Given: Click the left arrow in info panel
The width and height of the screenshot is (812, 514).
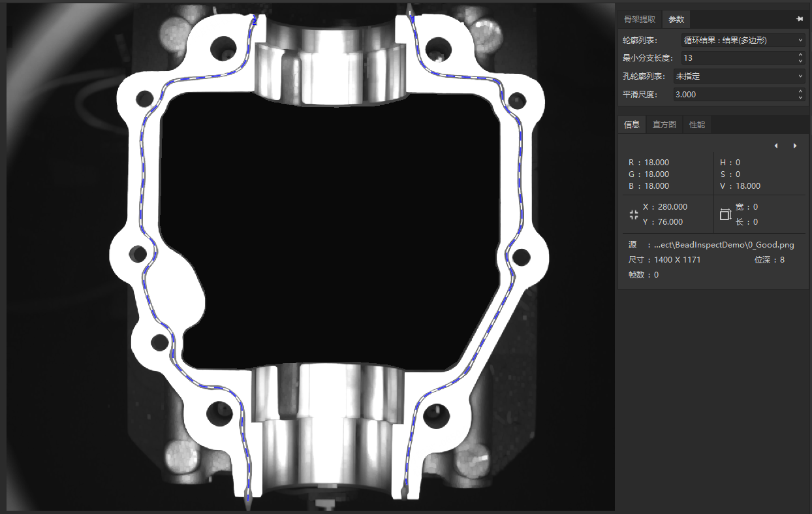Looking at the screenshot, I should pyautogui.click(x=775, y=146).
